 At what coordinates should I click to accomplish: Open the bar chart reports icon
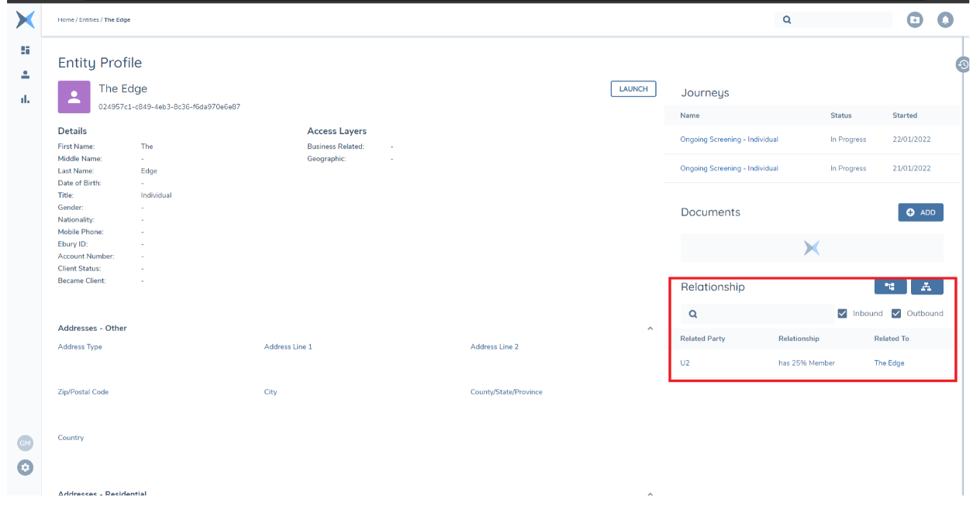(25, 99)
